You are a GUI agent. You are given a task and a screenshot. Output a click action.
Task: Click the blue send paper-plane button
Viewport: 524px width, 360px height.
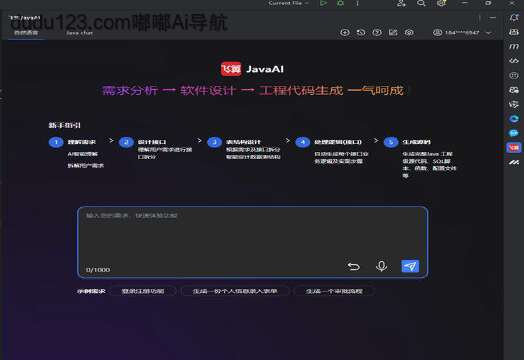[x=410, y=266]
